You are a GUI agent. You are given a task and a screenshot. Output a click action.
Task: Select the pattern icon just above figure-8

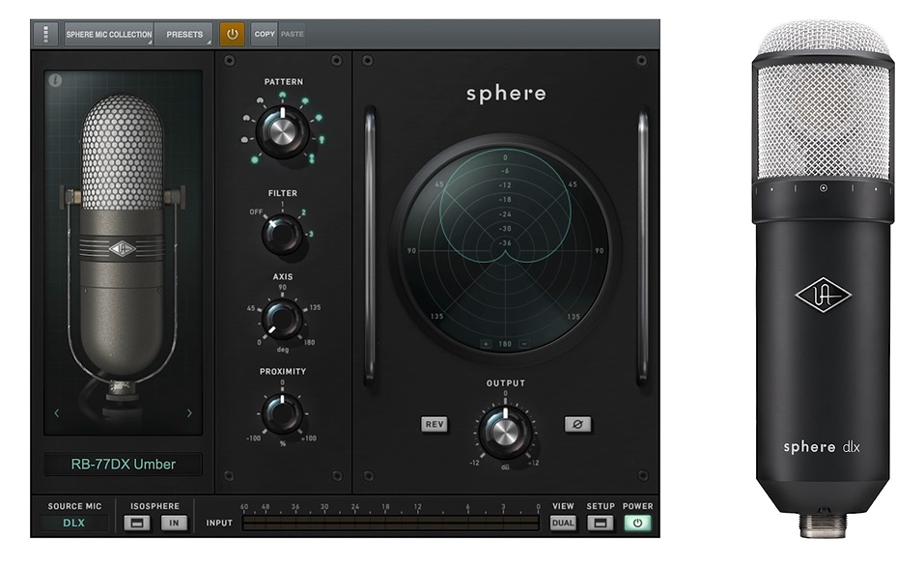pyautogui.click(x=322, y=140)
